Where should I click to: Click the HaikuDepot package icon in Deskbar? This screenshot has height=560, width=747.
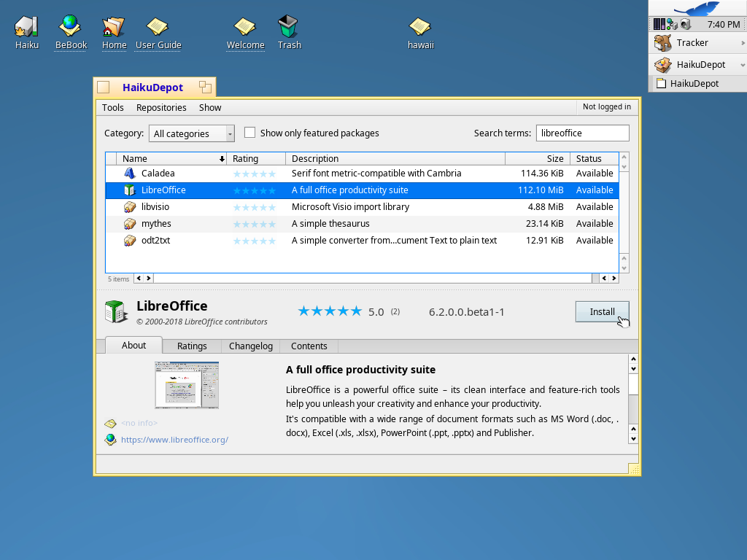pyautogui.click(x=662, y=64)
